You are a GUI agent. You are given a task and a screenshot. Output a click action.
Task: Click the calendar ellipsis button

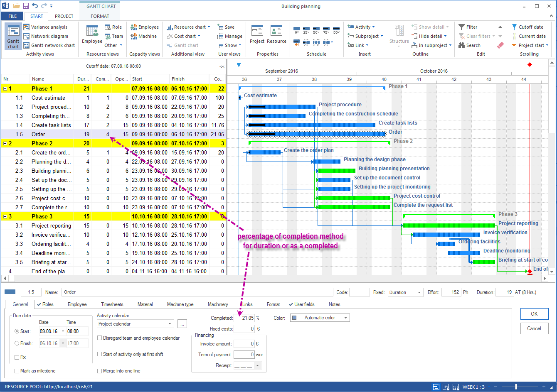point(182,324)
